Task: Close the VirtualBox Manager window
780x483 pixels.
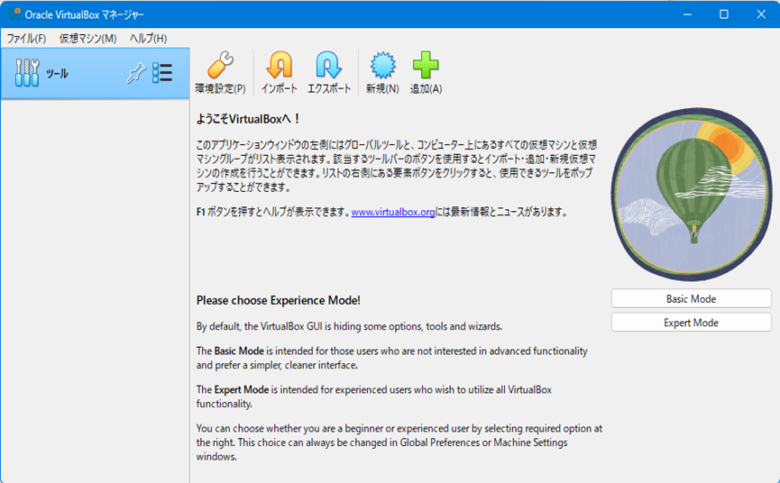Action: click(761, 14)
